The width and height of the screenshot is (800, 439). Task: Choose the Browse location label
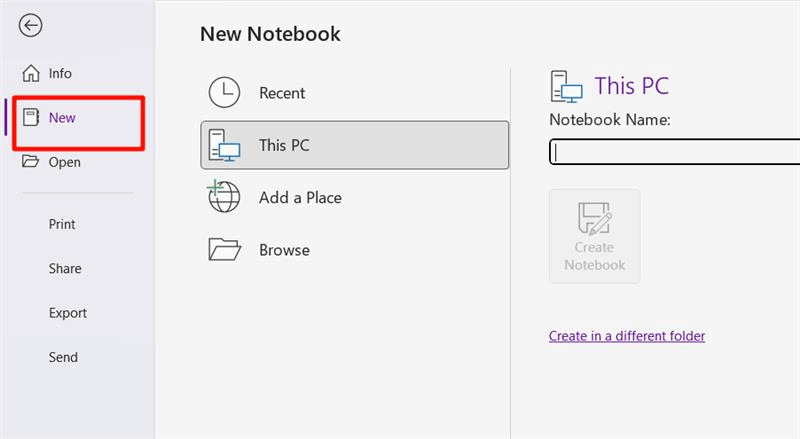[x=284, y=250]
